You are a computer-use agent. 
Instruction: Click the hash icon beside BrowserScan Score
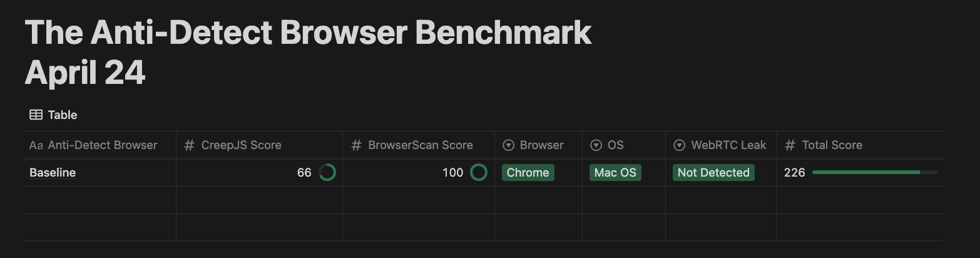(x=356, y=145)
